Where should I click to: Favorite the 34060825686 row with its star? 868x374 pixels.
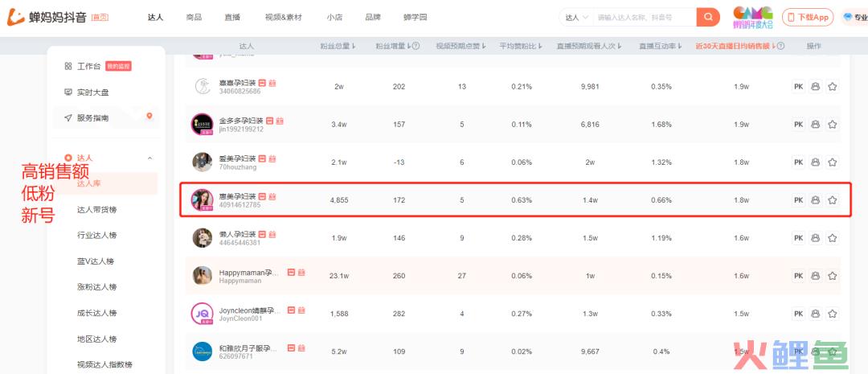point(832,86)
